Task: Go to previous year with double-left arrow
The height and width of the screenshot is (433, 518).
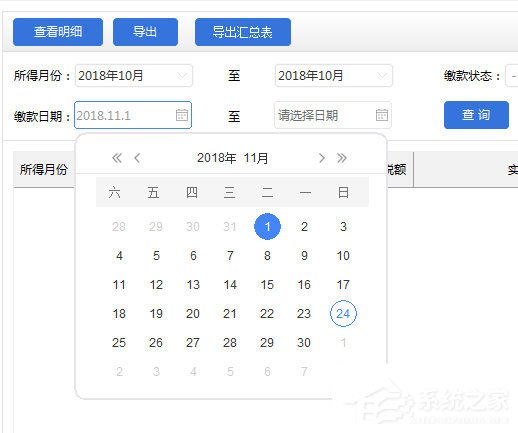Action: [117, 158]
